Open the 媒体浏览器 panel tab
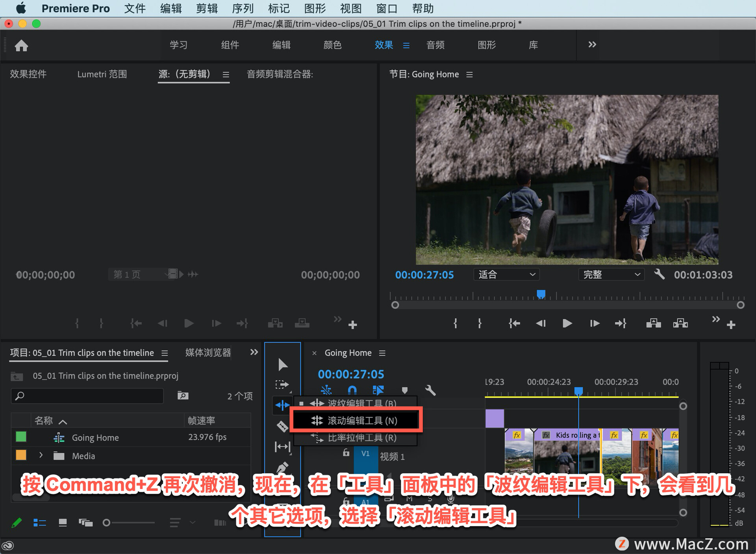The width and height of the screenshot is (756, 554). [x=208, y=353]
